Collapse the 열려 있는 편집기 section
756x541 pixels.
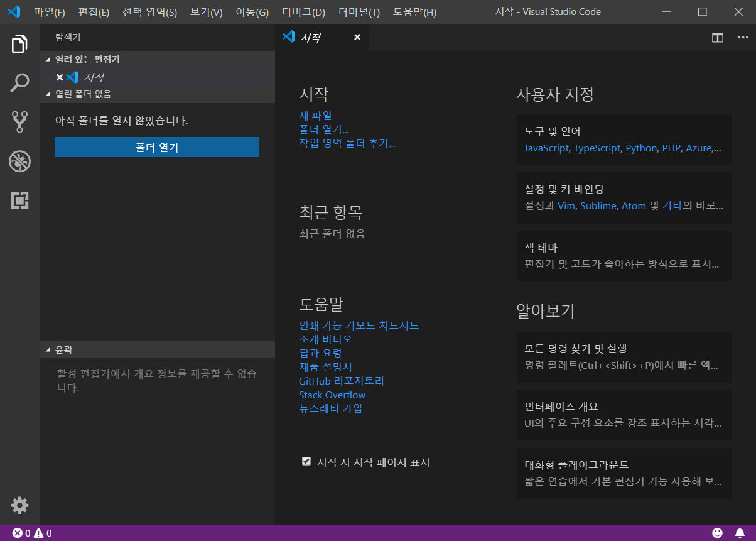click(x=157, y=60)
